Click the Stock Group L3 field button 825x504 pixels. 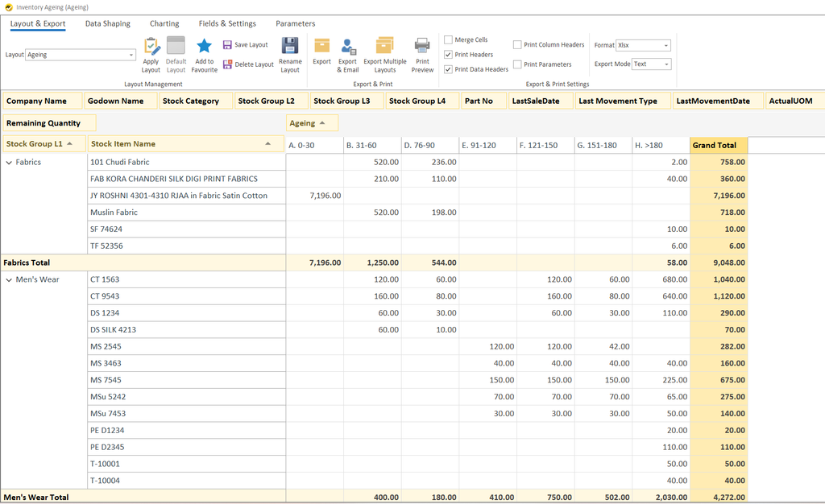(346, 101)
